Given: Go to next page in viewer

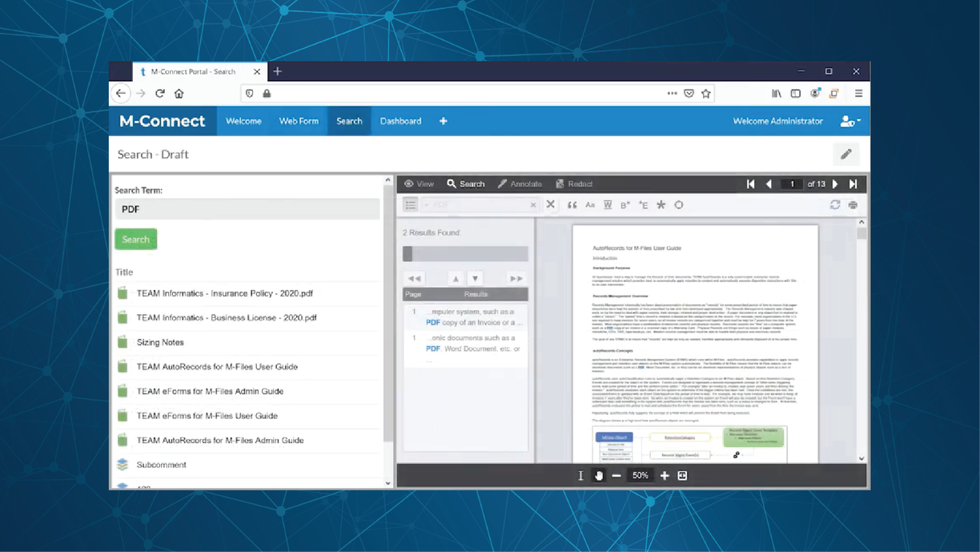Looking at the screenshot, I should click(835, 184).
